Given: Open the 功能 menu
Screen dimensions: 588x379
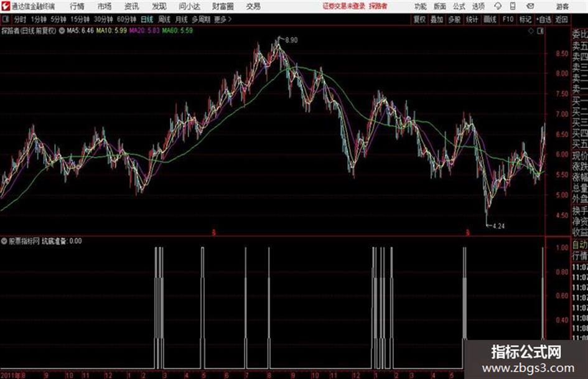Looking at the screenshot, I should pyautogui.click(x=421, y=6).
